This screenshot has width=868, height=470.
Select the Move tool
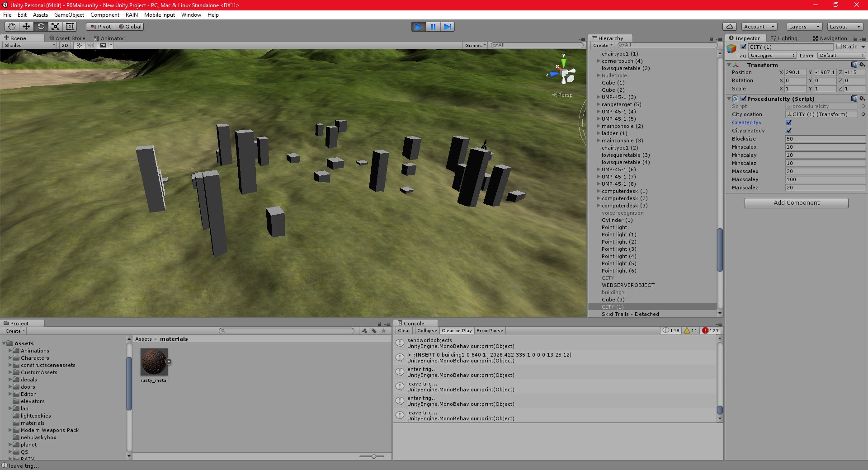pyautogui.click(x=26, y=27)
